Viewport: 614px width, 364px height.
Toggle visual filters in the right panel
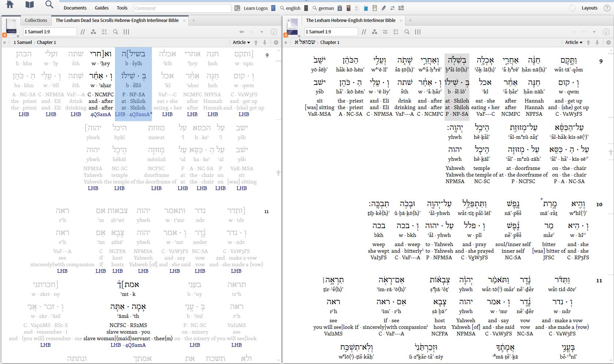[x=375, y=32]
